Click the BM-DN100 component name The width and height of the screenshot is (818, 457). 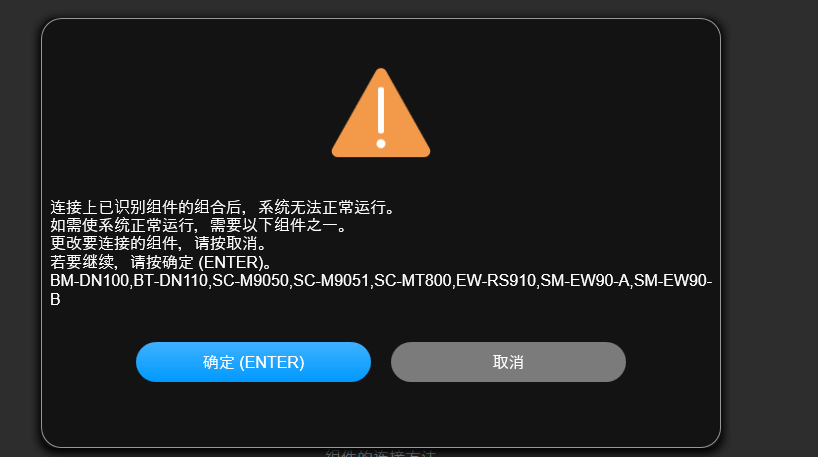[x=89, y=281]
